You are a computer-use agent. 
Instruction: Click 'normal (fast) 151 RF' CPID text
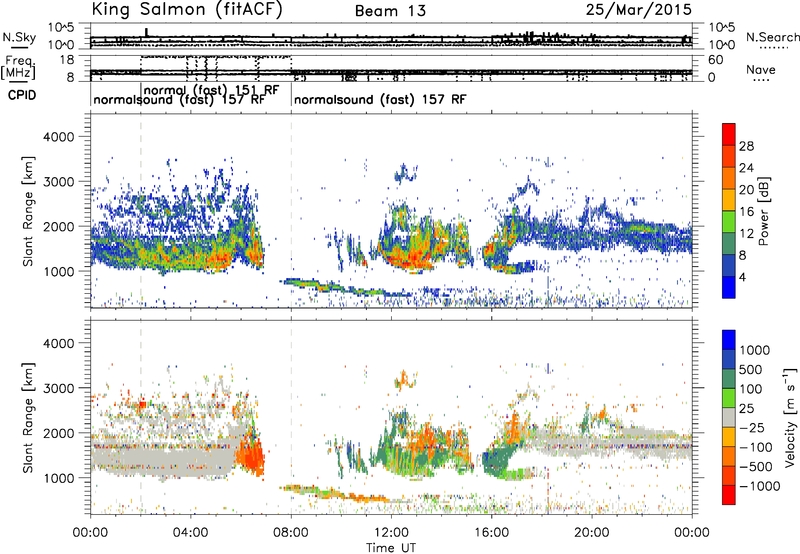pos(211,90)
